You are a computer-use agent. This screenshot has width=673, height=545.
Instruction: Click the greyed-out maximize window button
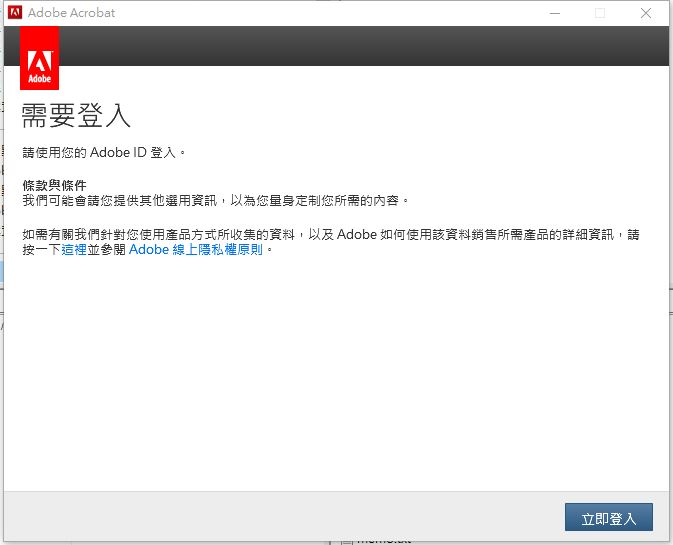point(600,13)
